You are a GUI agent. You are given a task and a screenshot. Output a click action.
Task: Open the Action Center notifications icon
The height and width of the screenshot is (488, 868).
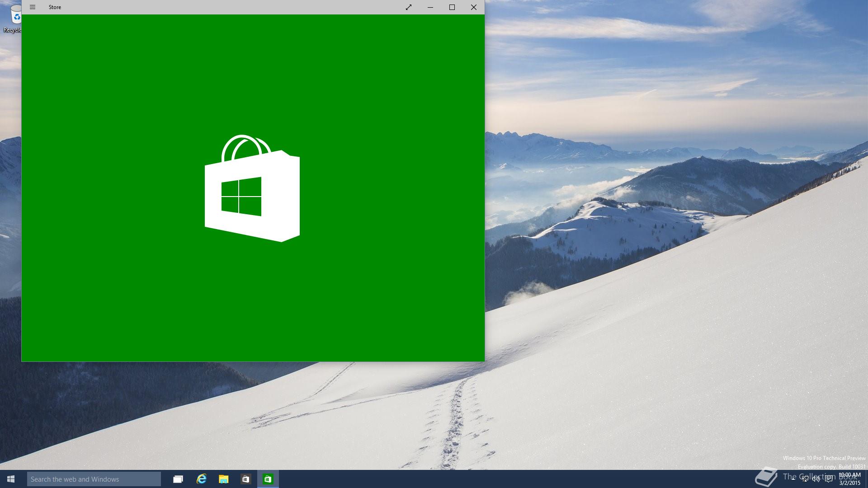pyautogui.click(x=828, y=479)
